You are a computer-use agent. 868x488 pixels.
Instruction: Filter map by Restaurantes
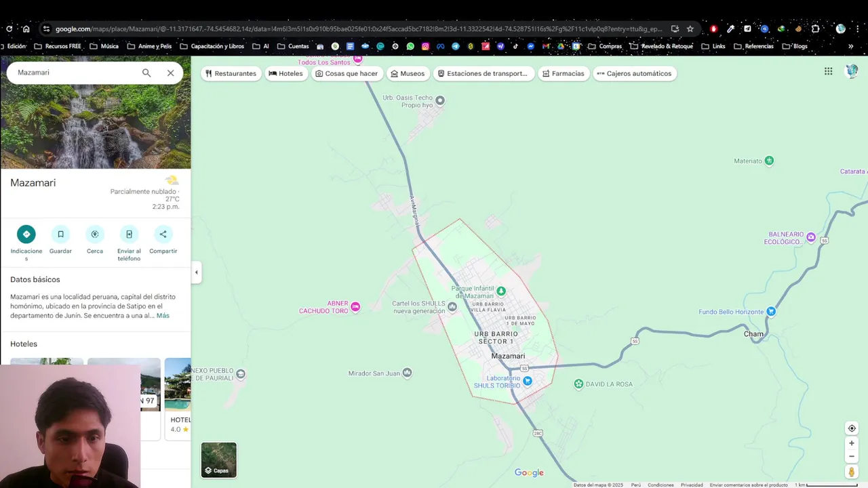(x=231, y=73)
